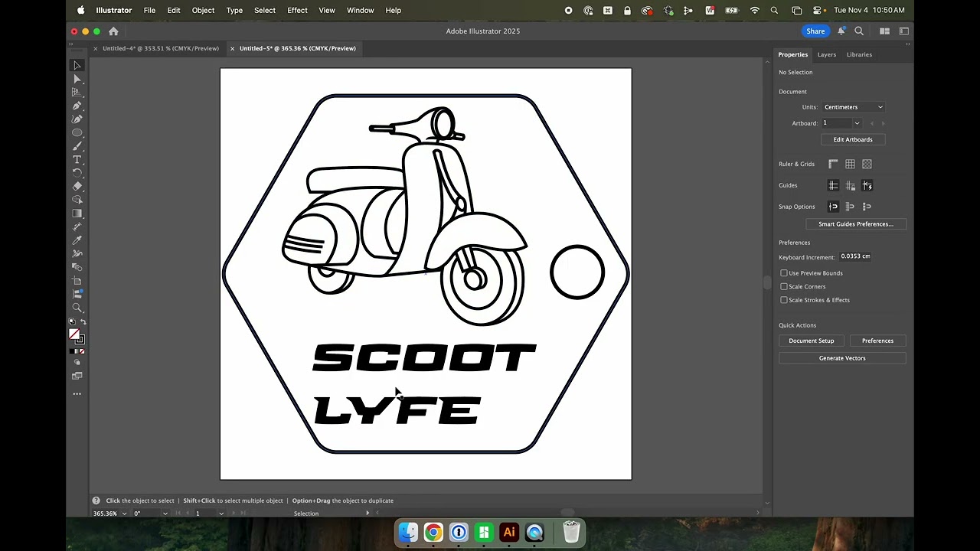Open the search magnifier beside the bell
The width and height of the screenshot is (980, 551).
click(x=859, y=31)
